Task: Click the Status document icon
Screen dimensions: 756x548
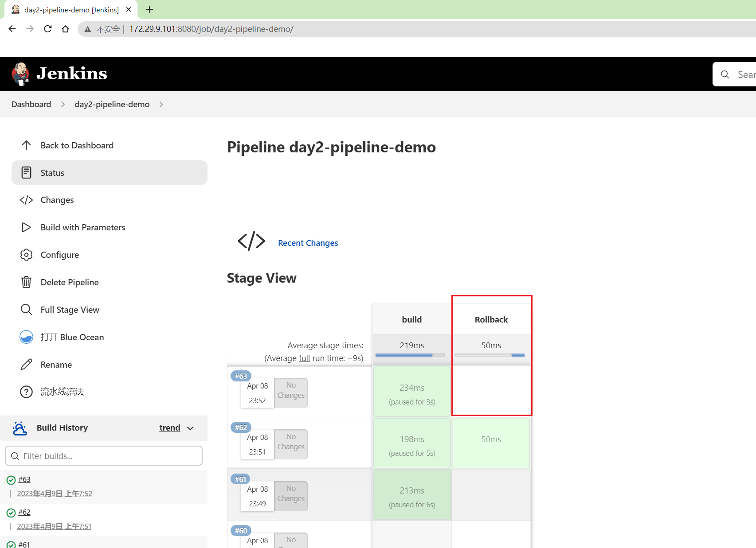Action: pyautogui.click(x=26, y=173)
